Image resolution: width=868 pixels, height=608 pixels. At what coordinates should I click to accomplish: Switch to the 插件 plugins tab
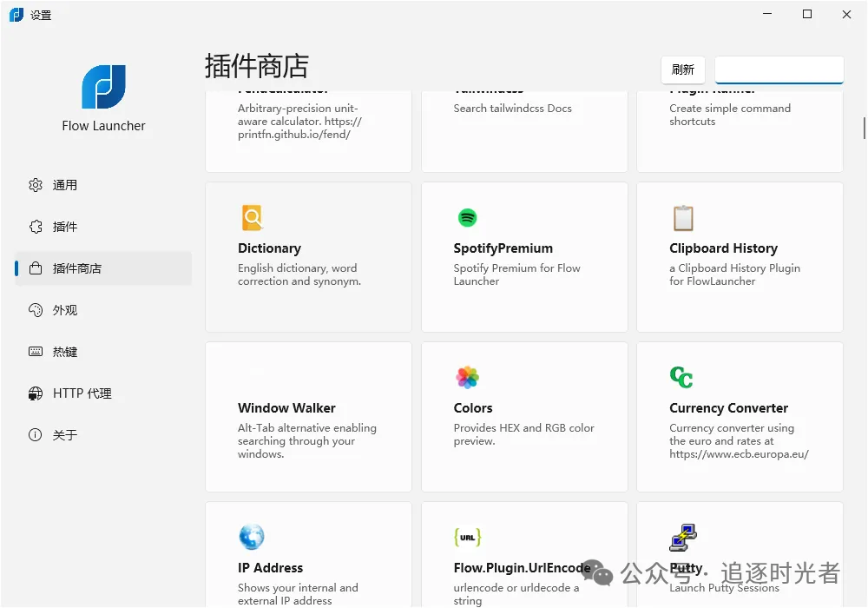[x=65, y=227]
